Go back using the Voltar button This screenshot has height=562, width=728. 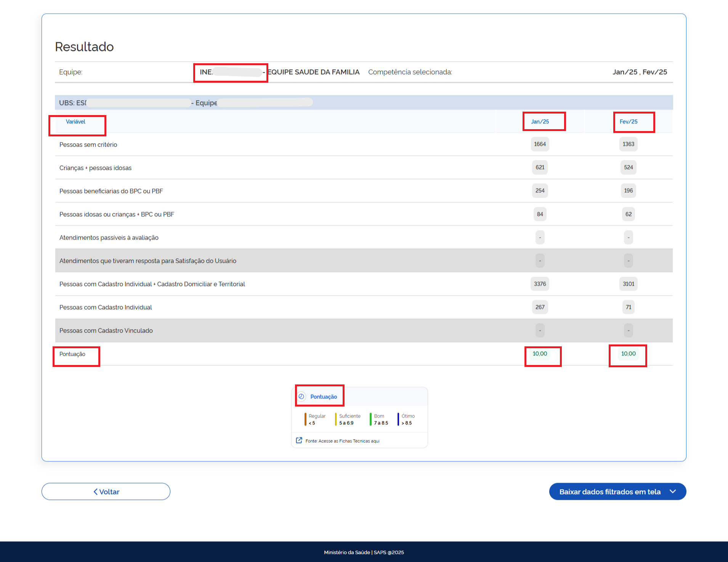click(106, 492)
